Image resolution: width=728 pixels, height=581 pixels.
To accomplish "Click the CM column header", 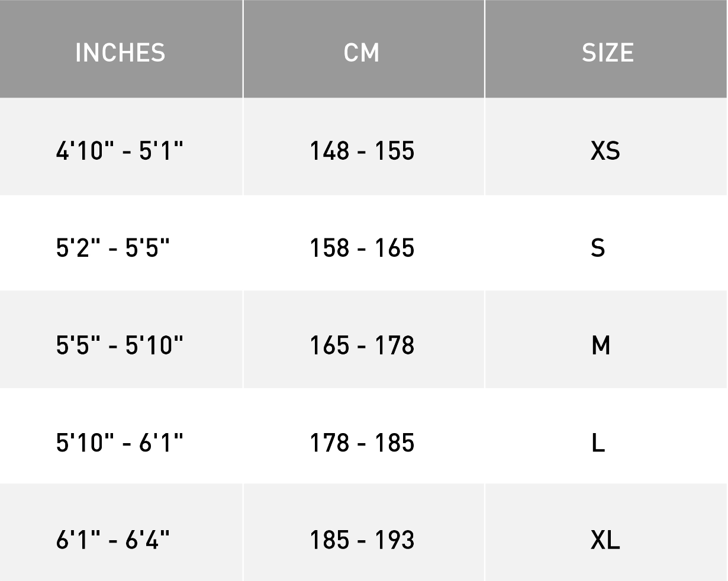I will click(x=362, y=53).
